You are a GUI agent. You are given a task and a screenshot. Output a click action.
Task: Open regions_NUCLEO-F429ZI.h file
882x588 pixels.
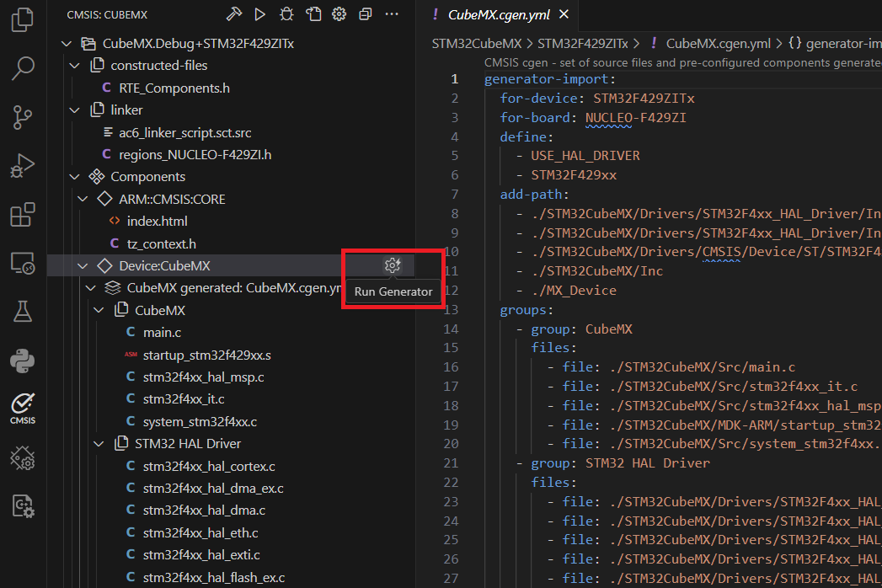pos(195,155)
